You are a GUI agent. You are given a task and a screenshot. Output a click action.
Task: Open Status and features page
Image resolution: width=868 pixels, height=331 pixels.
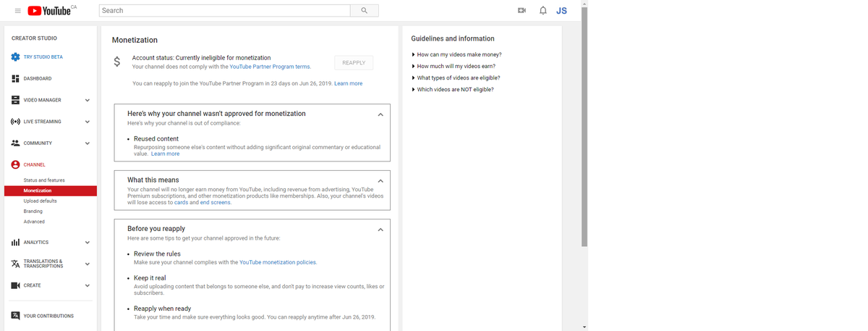click(44, 180)
